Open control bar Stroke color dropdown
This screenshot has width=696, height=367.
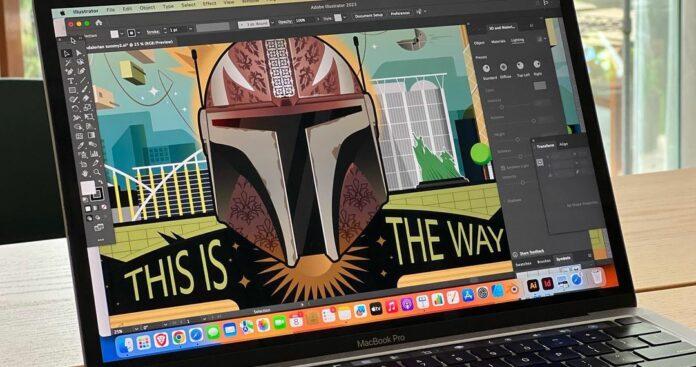[138, 33]
